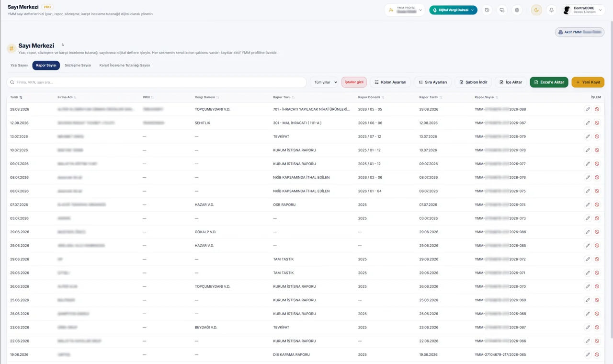Screen dimensions: 613x364
Task: Focus the Firma, VKN, sayı search field
Action: pos(157,82)
